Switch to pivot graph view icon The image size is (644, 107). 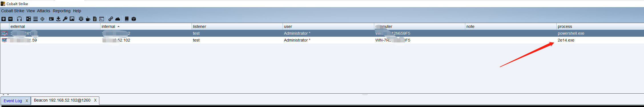[x=29, y=19]
